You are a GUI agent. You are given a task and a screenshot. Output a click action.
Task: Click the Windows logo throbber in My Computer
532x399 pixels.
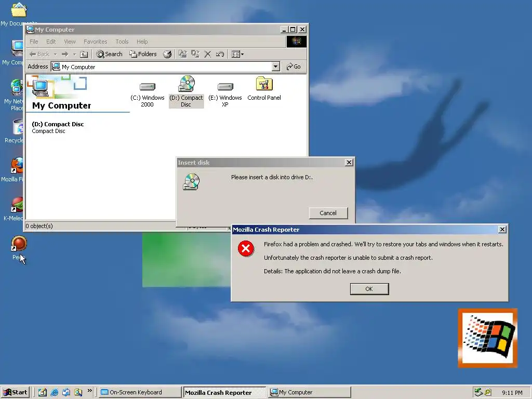tap(297, 42)
